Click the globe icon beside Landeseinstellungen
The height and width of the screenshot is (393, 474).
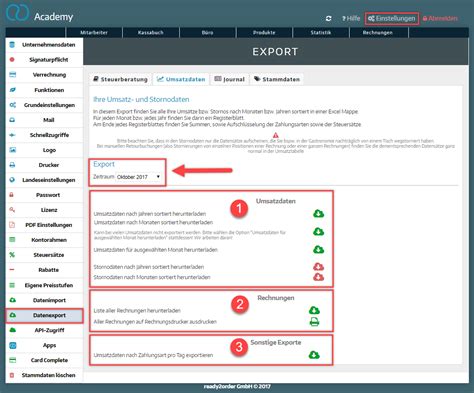tap(12, 180)
